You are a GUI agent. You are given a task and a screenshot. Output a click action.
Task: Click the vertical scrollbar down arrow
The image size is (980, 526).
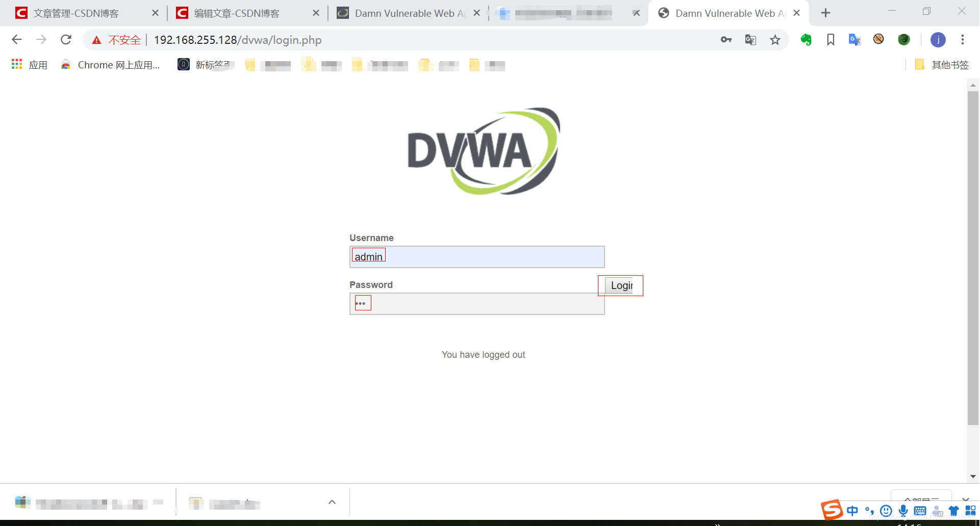[973, 477]
